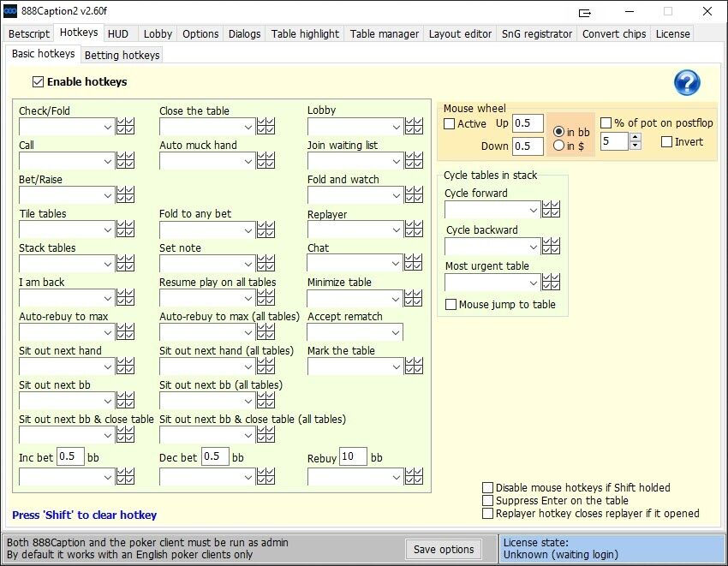Click the grid icon beside Tile tables
The width and height of the screenshot is (728, 566).
tap(125, 229)
